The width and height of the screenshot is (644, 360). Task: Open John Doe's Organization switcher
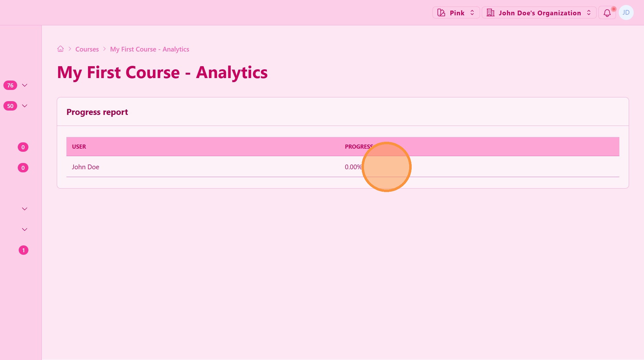click(x=539, y=13)
